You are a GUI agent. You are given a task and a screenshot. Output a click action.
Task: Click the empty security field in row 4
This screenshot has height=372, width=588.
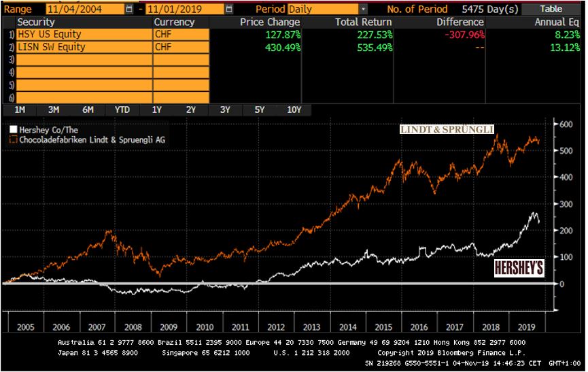pos(84,72)
